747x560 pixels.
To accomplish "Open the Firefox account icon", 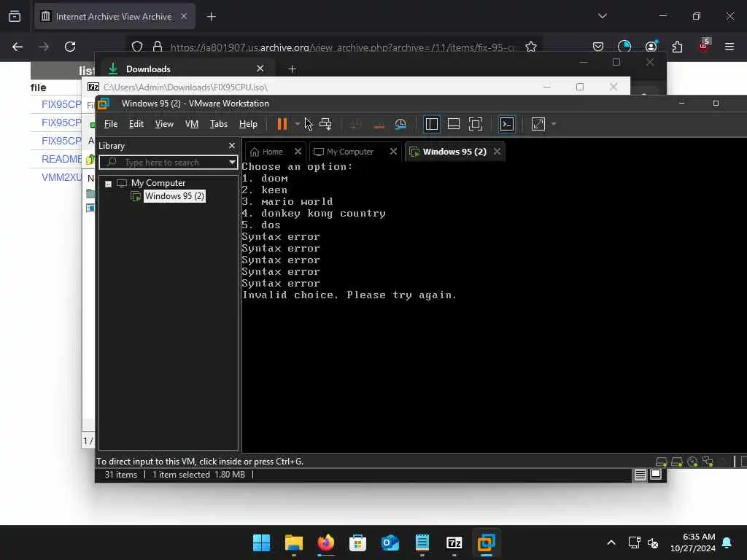I will 651,47.
